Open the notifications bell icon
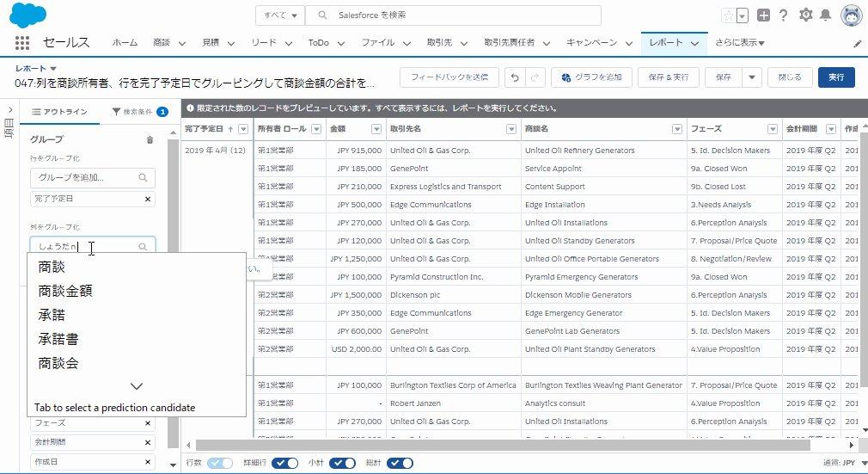The height and width of the screenshot is (474, 868). coord(825,15)
